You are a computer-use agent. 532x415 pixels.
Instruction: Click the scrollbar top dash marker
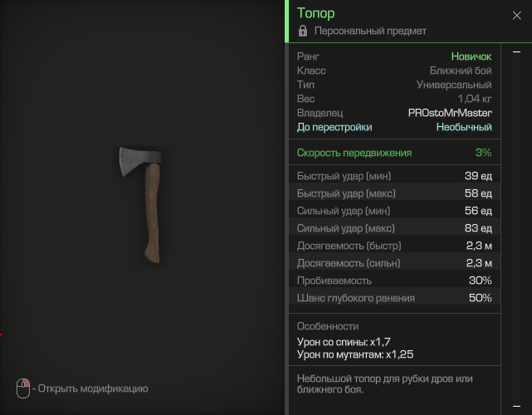pos(517,54)
